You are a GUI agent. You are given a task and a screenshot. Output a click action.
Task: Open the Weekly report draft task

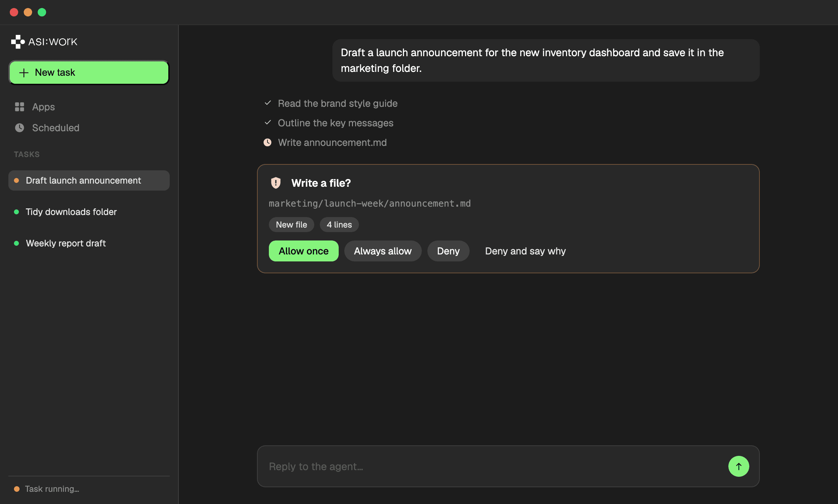89,243
